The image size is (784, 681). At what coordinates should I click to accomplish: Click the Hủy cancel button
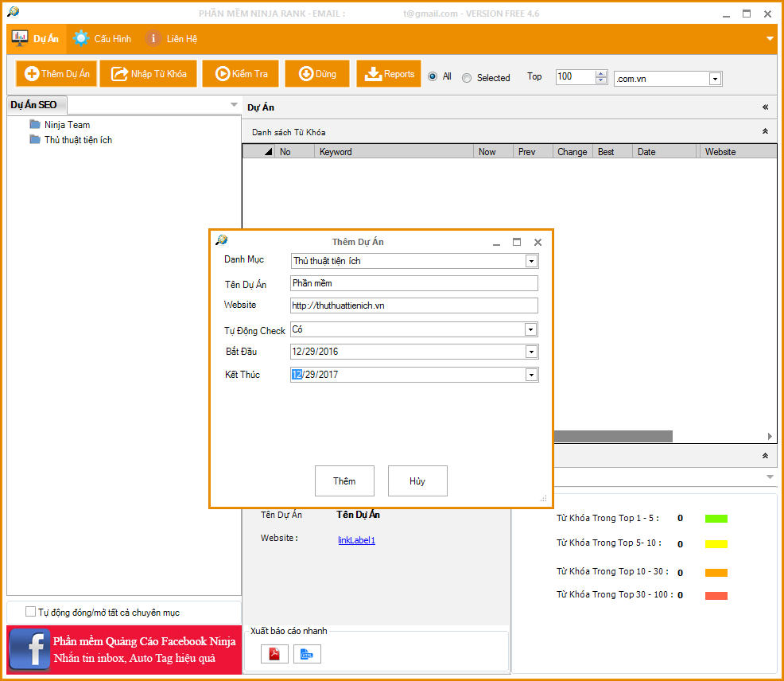(417, 481)
